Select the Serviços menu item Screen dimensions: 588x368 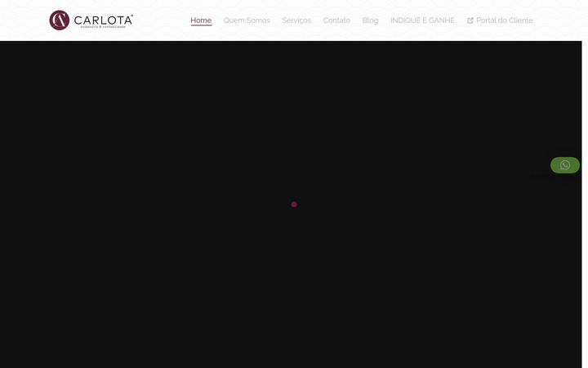(296, 20)
